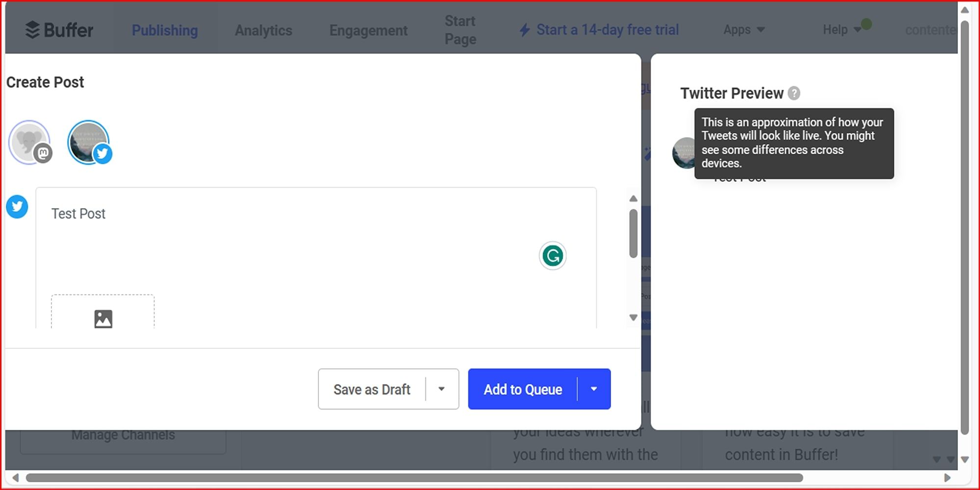Expand the Add to Queue dropdown arrow
980x490 pixels.
point(594,389)
